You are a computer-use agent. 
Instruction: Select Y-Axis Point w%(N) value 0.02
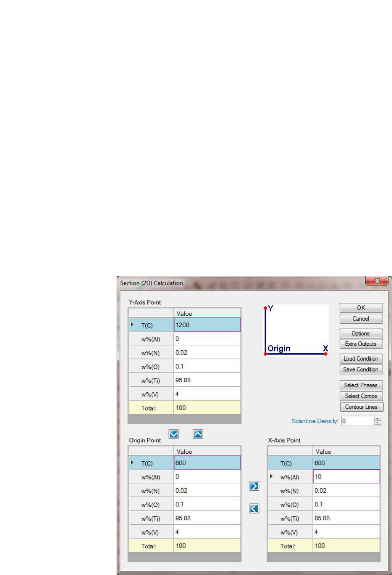click(x=207, y=352)
